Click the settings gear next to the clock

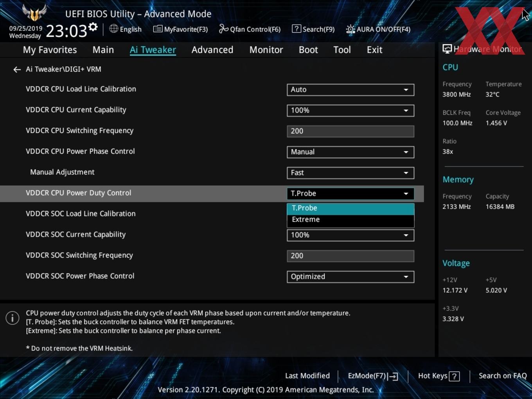(x=93, y=27)
